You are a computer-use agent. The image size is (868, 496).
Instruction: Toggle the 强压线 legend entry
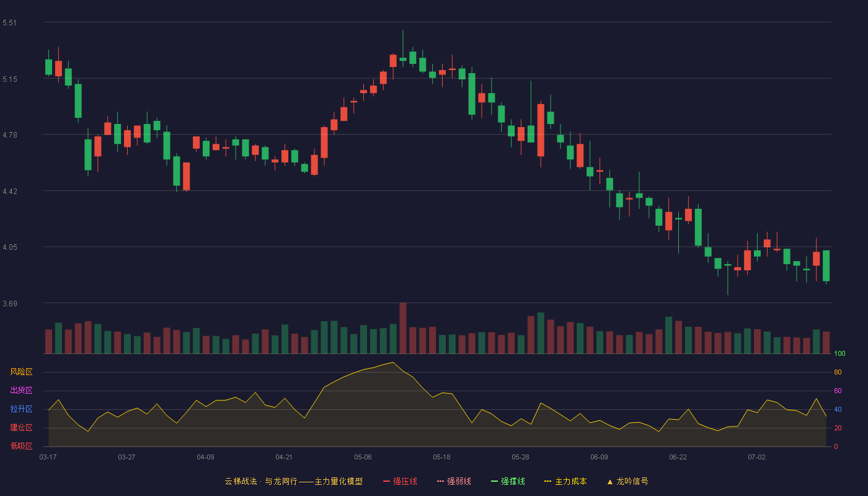point(400,481)
